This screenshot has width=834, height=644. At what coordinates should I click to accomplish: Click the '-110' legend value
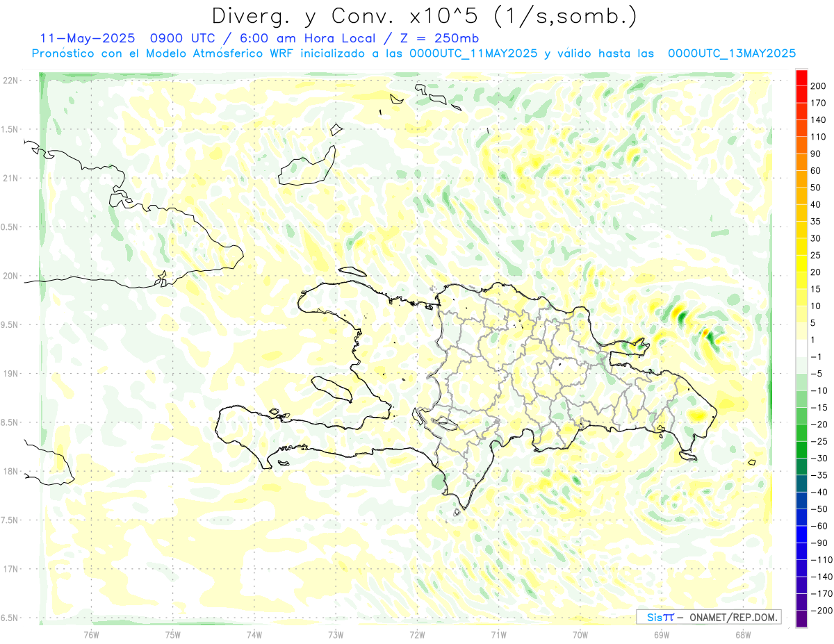[821, 559]
